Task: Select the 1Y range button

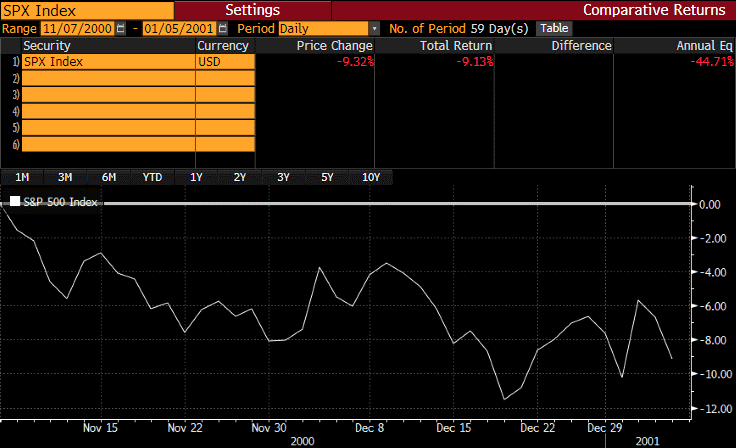Action: coord(196,177)
